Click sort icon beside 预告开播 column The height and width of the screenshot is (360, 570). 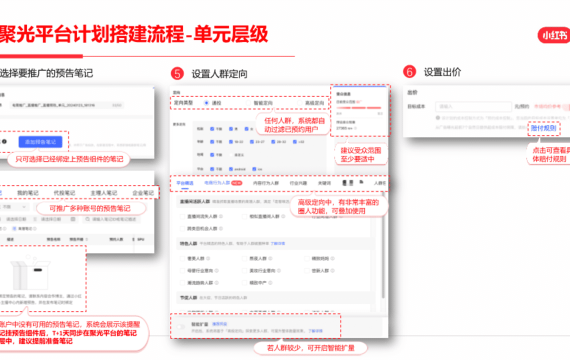tap(87, 239)
